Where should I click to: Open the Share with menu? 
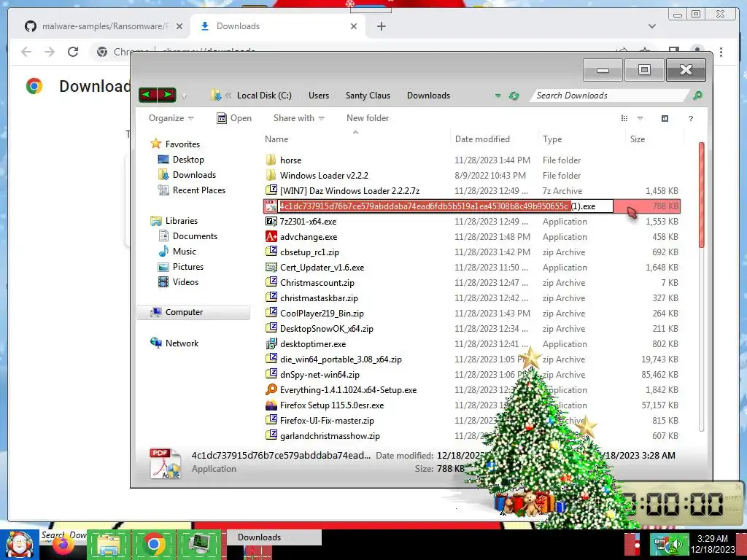(x=298, y=118)
